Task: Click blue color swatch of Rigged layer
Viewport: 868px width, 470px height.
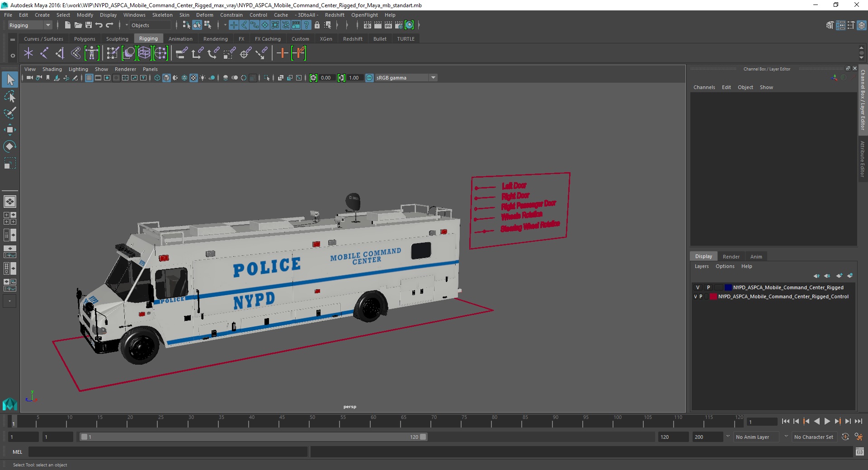Action: click(728, 287)
